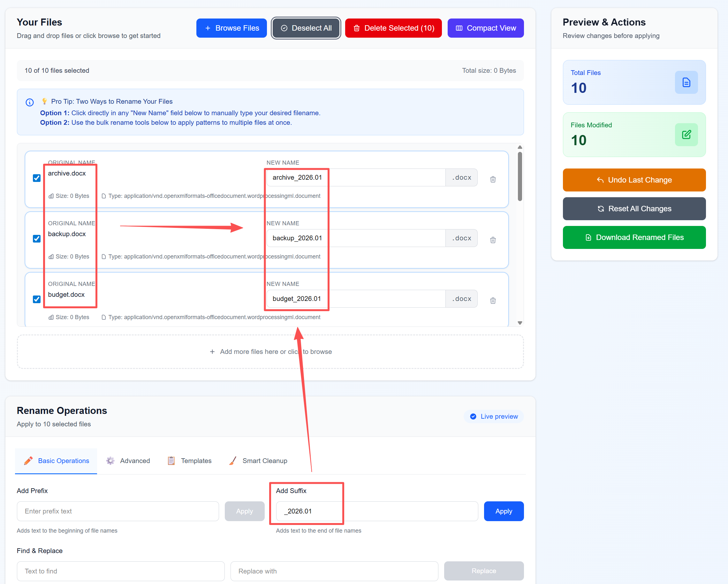This screenshot has width=728, height=584.
Task: Click trash icon for archive.docx row
Action: tap(493, 179)
